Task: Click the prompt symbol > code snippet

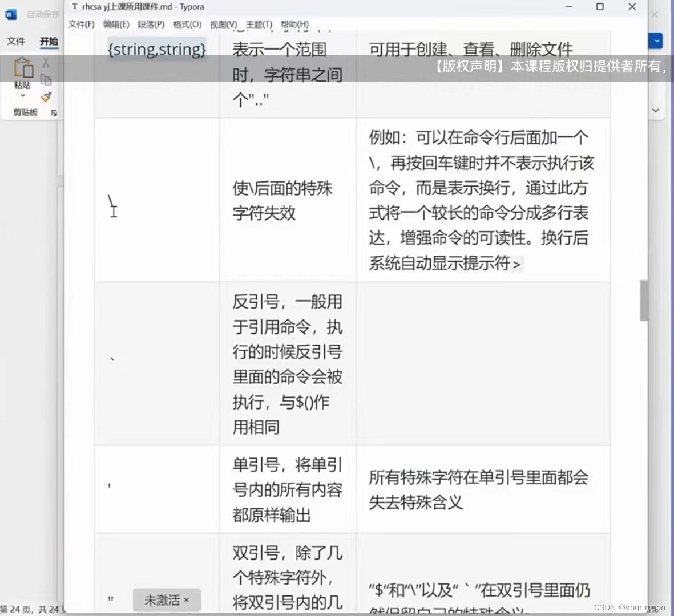Action: tap(516, 264)
